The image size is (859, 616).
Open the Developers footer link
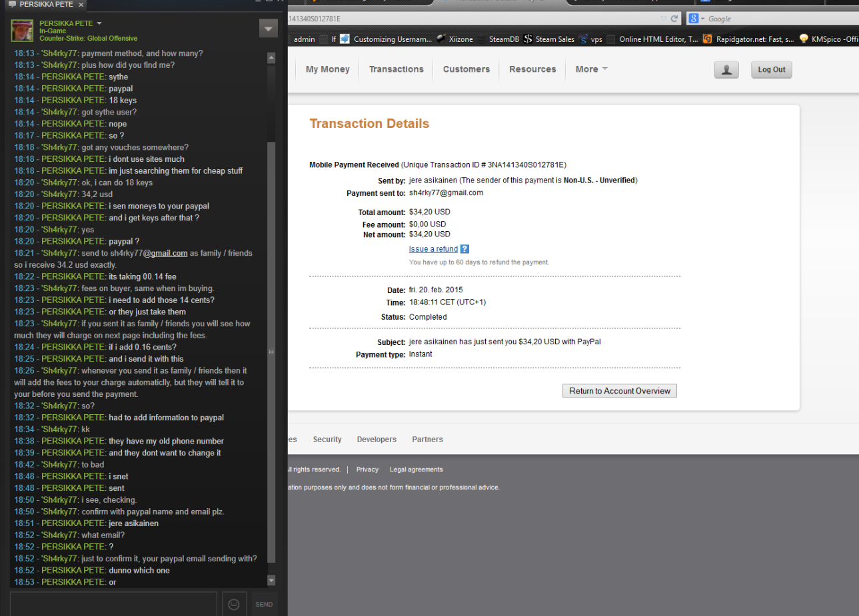377,440
